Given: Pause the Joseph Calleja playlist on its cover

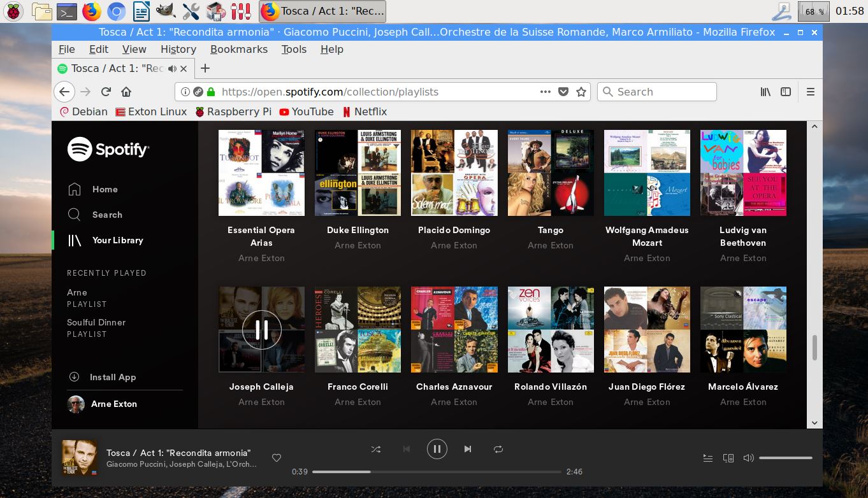Looking at the screenshot, I should coord(261,329).
